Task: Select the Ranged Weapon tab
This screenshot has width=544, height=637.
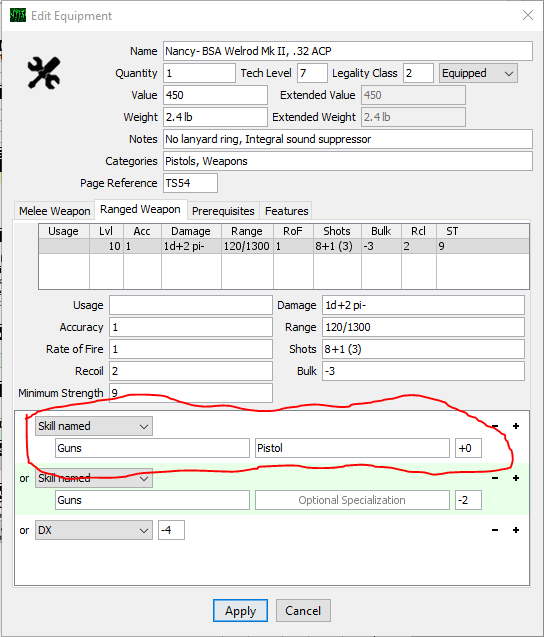Action: (141, 210)
